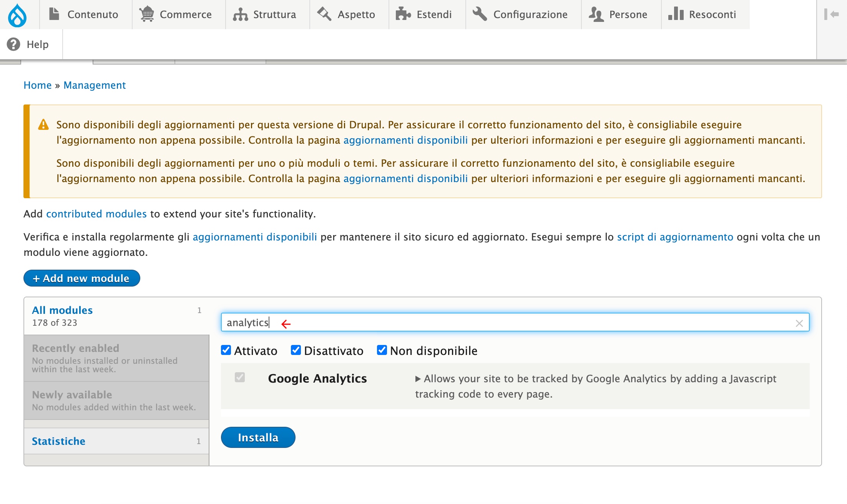Image resolution: width=847 pixels, height=504 pixels.
Task: Click the Installa button for Google Analytics
Action: [258, 437]
